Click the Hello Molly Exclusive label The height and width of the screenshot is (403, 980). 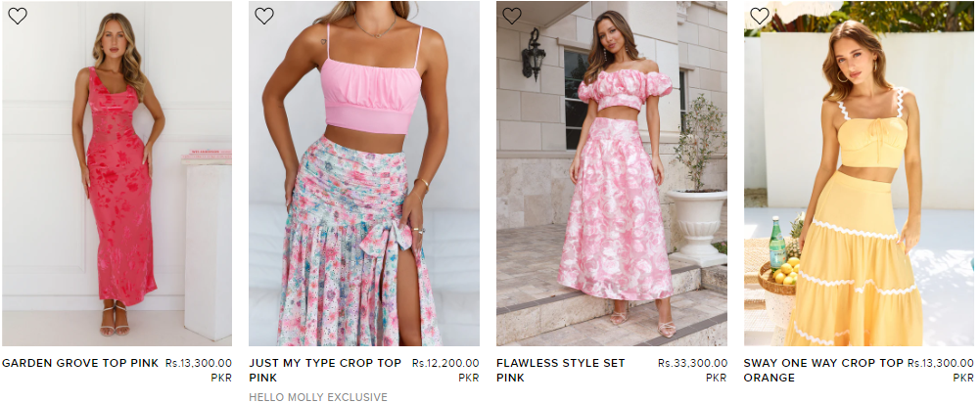318,397
